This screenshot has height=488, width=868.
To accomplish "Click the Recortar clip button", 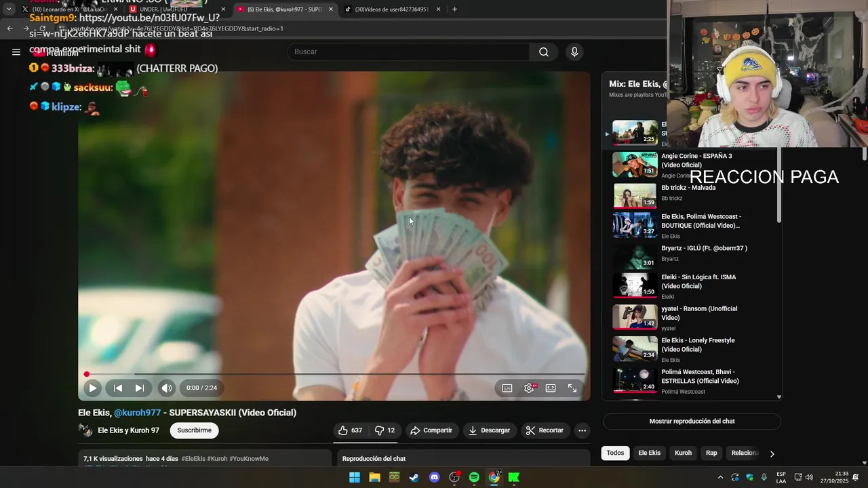I will [x=545, y=430].
